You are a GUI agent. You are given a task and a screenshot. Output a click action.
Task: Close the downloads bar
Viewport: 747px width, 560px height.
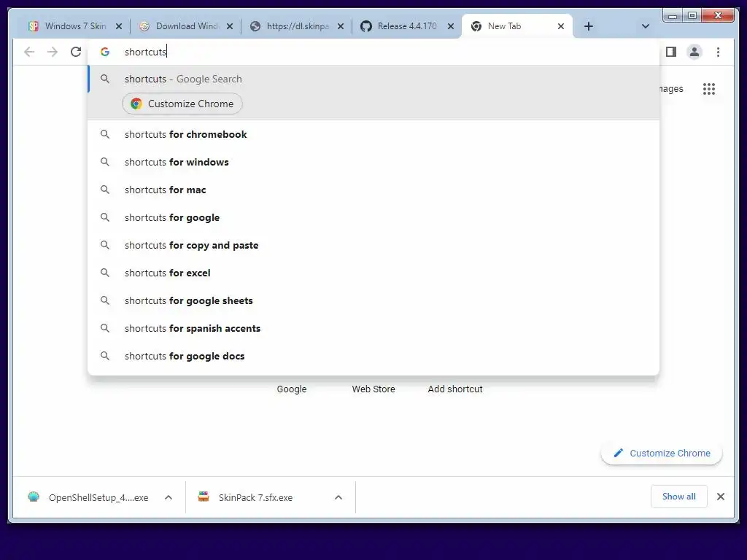tap(720, 497)
